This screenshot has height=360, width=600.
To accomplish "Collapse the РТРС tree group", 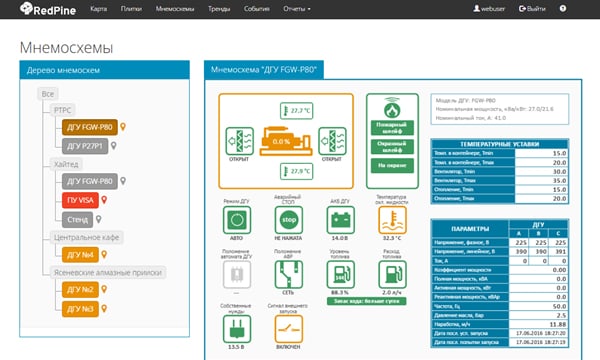I will tap(62, 110).
